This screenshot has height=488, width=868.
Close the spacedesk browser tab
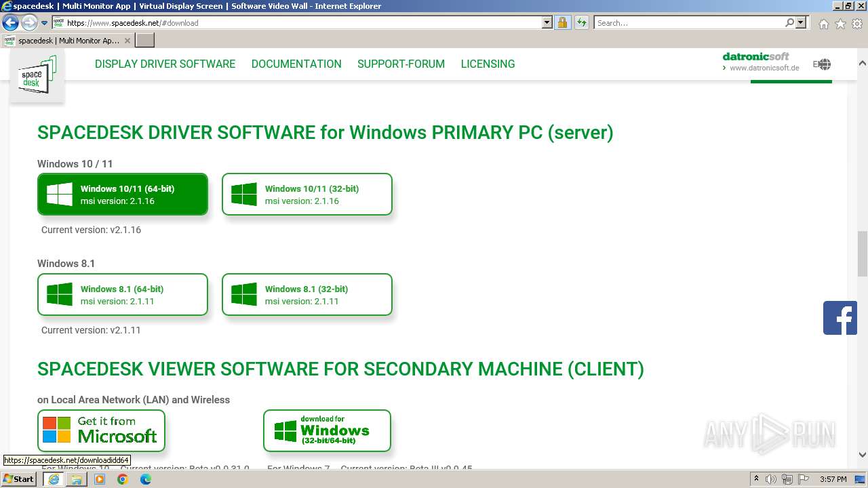point(127,41)
